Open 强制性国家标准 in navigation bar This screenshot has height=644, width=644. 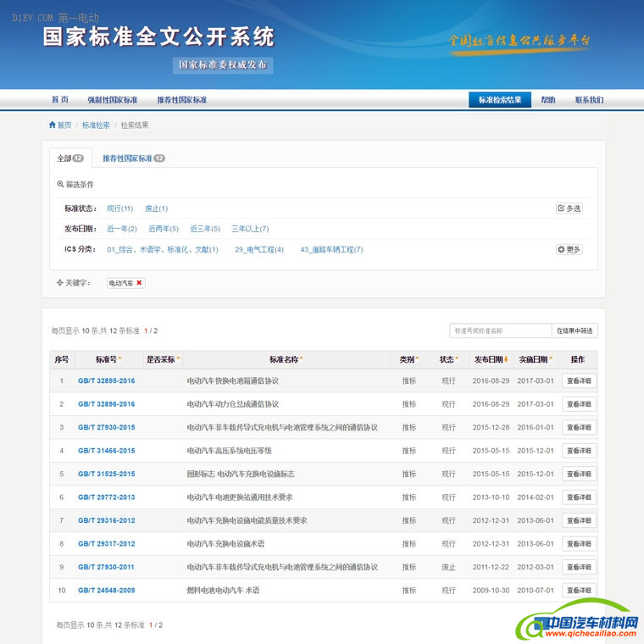pos(112,100)
